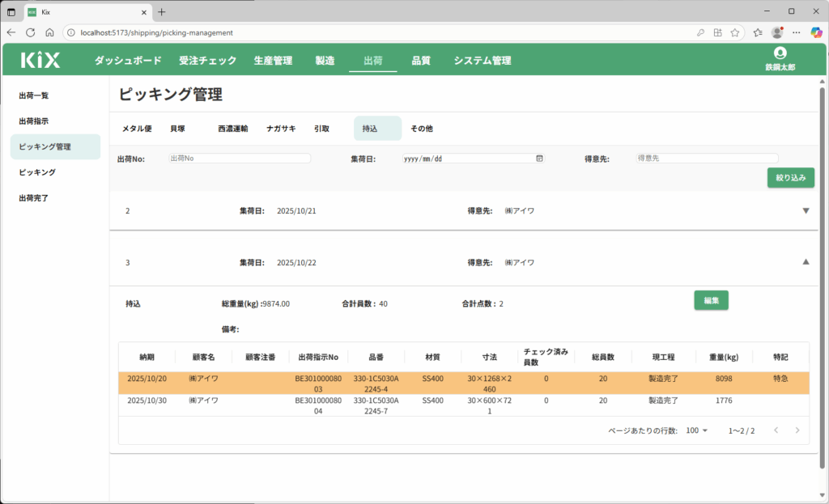This screenshot has width=829, height=504.
Task: Click the 絞り込み filter button
Action: pyautogui.click(x=790, y=178)
